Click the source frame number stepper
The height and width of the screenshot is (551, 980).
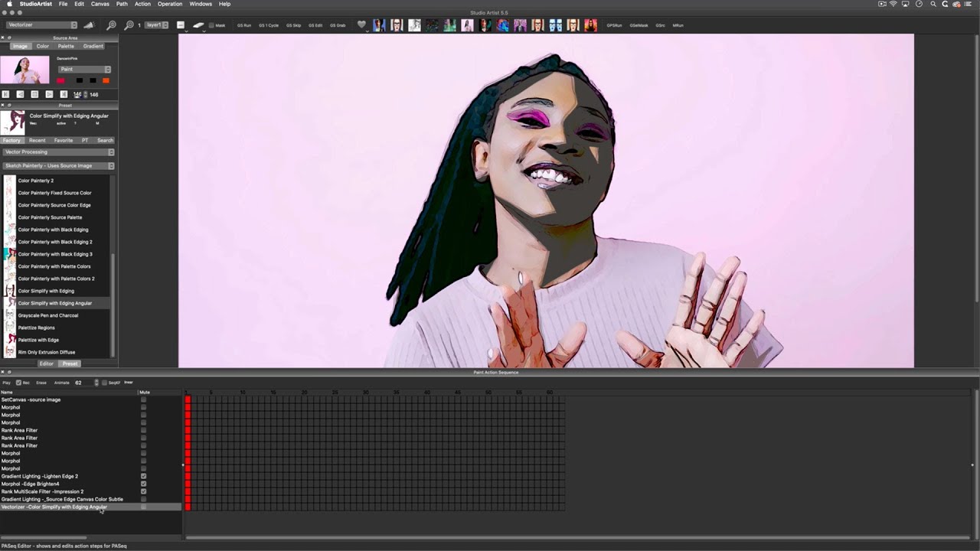85,94
